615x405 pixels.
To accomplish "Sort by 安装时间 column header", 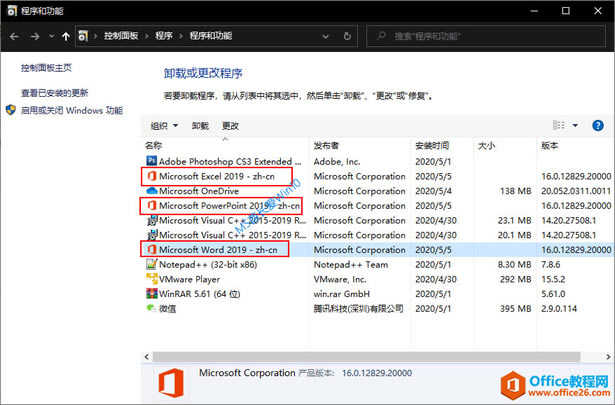I will pos(432,146).
